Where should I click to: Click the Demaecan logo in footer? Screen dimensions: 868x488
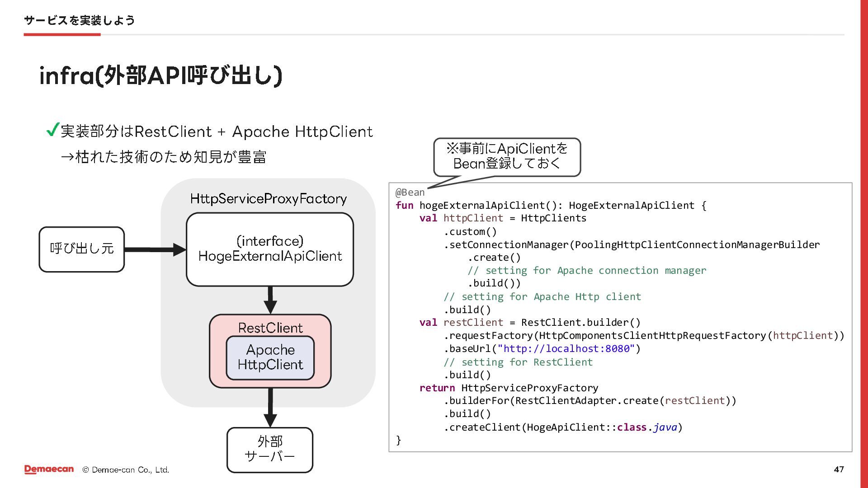click(49, 469)
